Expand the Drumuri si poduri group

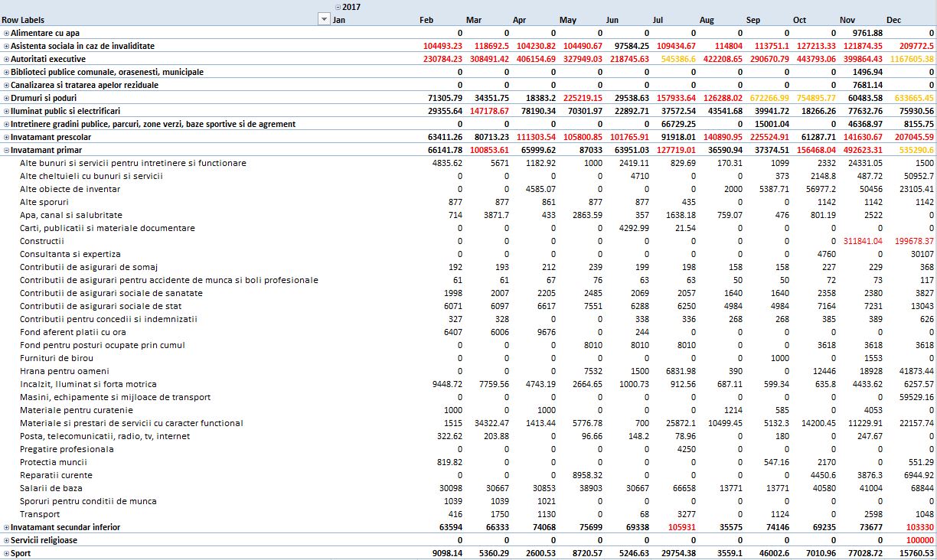coord(6,99)
